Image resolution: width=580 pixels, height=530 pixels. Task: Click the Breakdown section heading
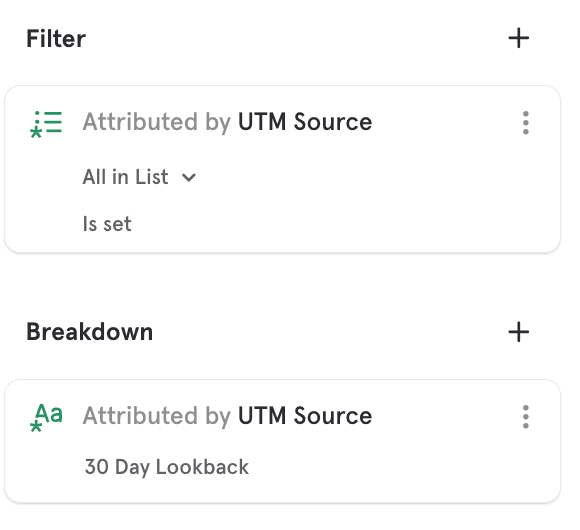tap(90, 332)
